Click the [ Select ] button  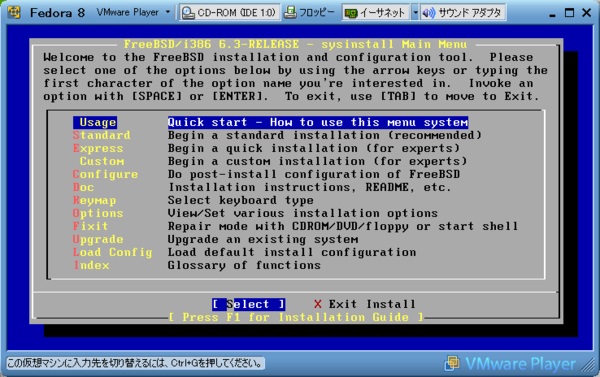point(248,304)
